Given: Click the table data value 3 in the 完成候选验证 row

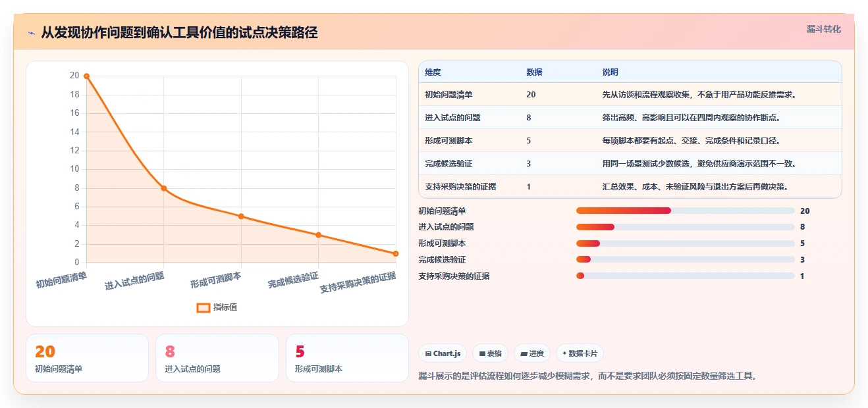Looking at the screenshot, I should click(x=529, y=164).
